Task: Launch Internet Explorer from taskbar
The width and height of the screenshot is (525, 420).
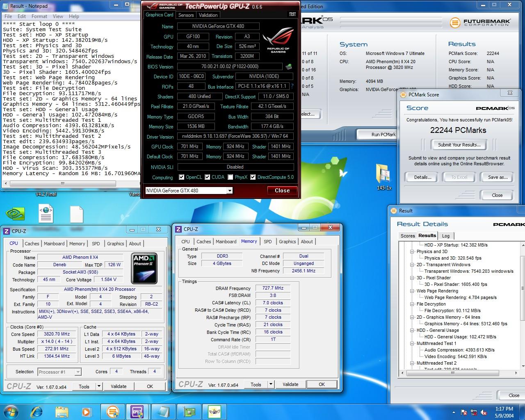Action: click(37, 411)
